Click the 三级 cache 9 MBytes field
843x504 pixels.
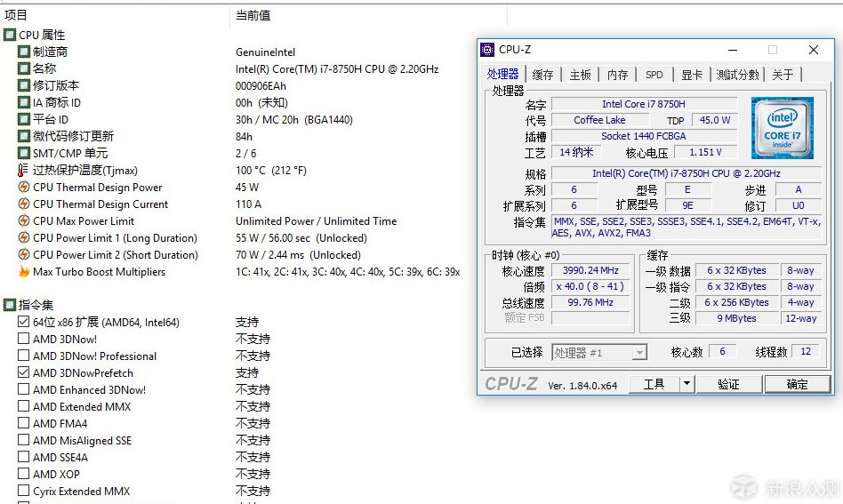point(736,318)
